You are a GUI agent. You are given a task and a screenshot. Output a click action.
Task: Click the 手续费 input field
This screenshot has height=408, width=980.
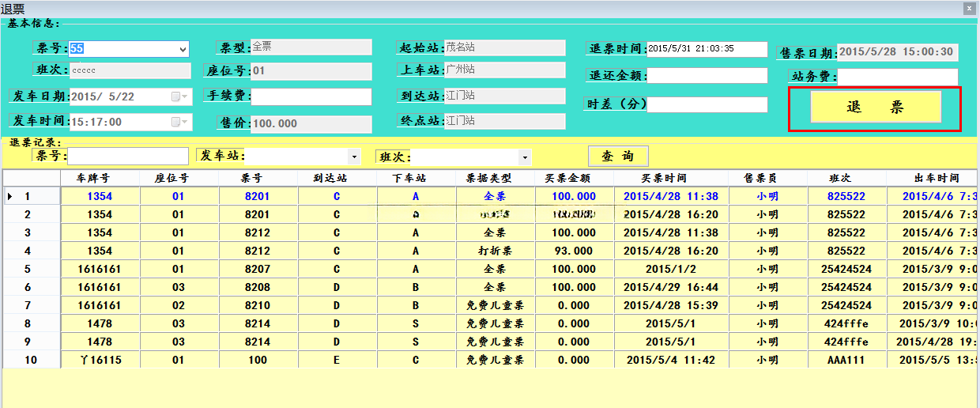pyautogui.click(x=311, y=96)
